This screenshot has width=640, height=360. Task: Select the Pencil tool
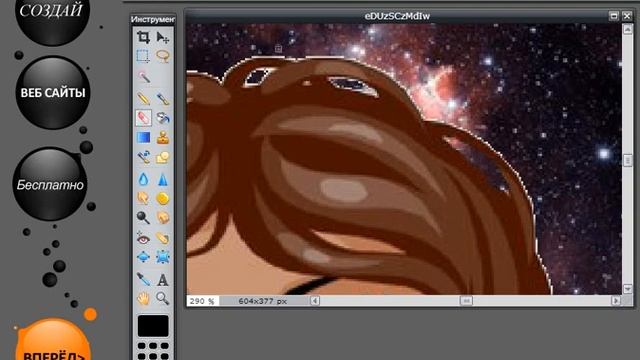[x=143, y=98]
